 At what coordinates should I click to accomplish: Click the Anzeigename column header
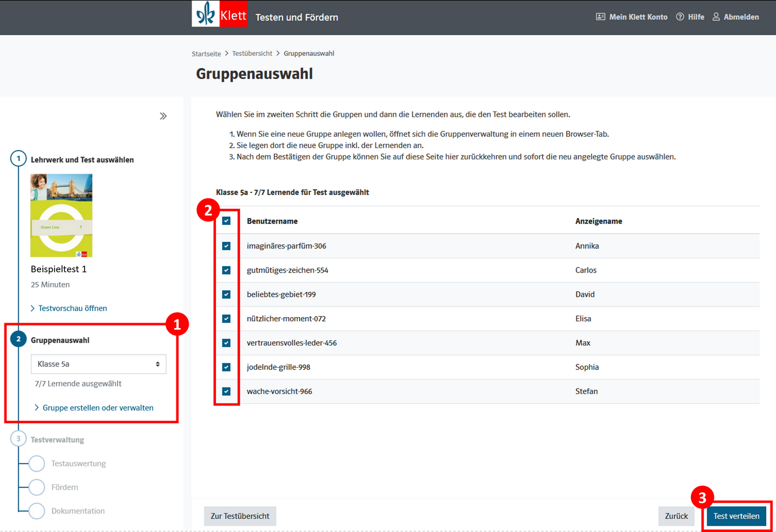(x=598, y=221)
